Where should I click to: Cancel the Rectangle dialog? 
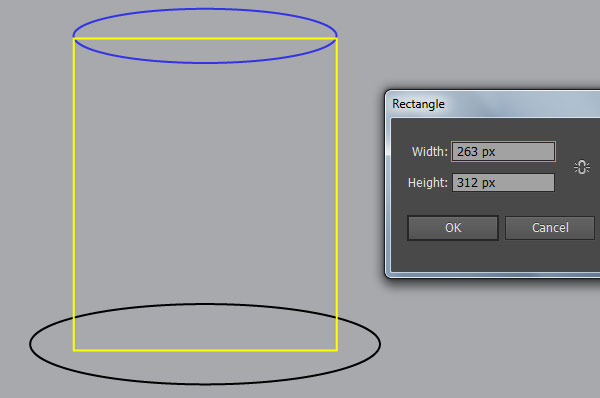click(x=550, y=228)
